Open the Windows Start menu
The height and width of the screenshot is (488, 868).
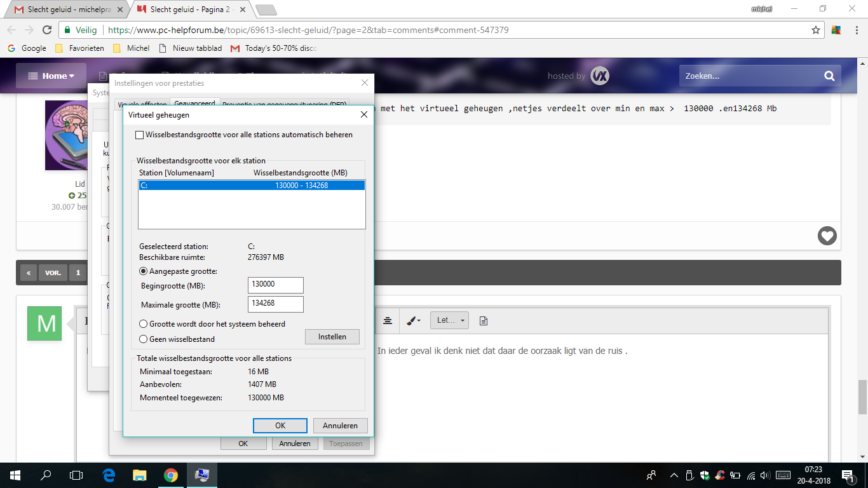pos(15,475)
